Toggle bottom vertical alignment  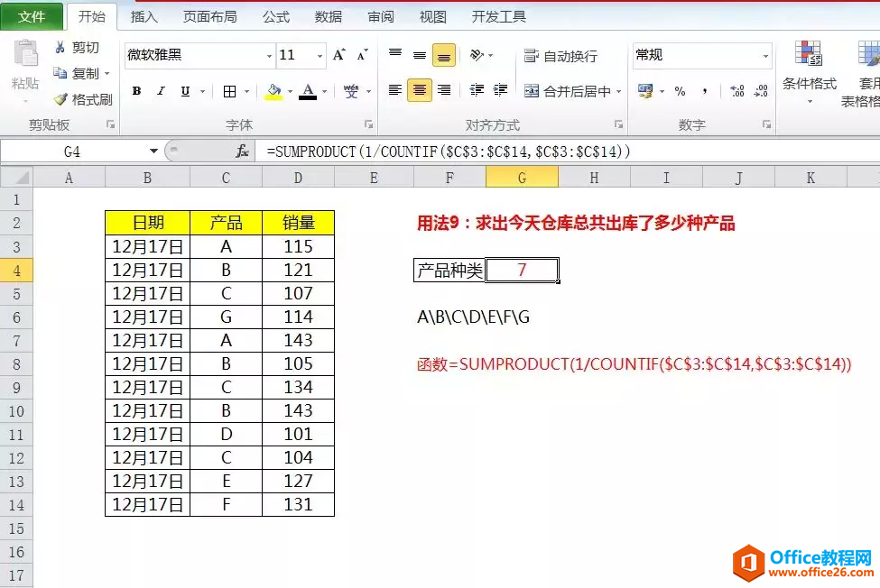[443, 55]
